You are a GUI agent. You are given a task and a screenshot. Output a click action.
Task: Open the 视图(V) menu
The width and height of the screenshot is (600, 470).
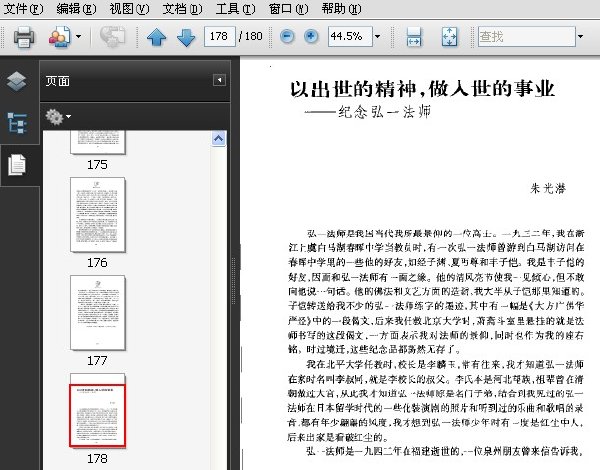129,8
